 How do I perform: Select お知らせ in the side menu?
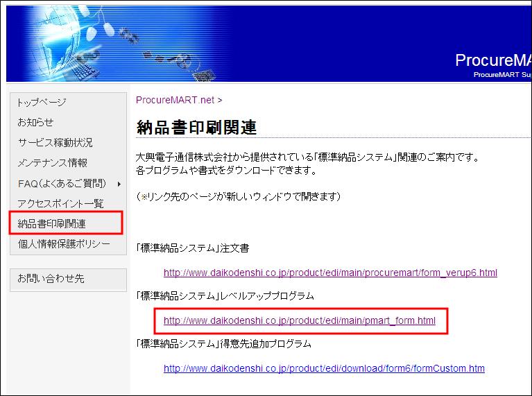35,122
